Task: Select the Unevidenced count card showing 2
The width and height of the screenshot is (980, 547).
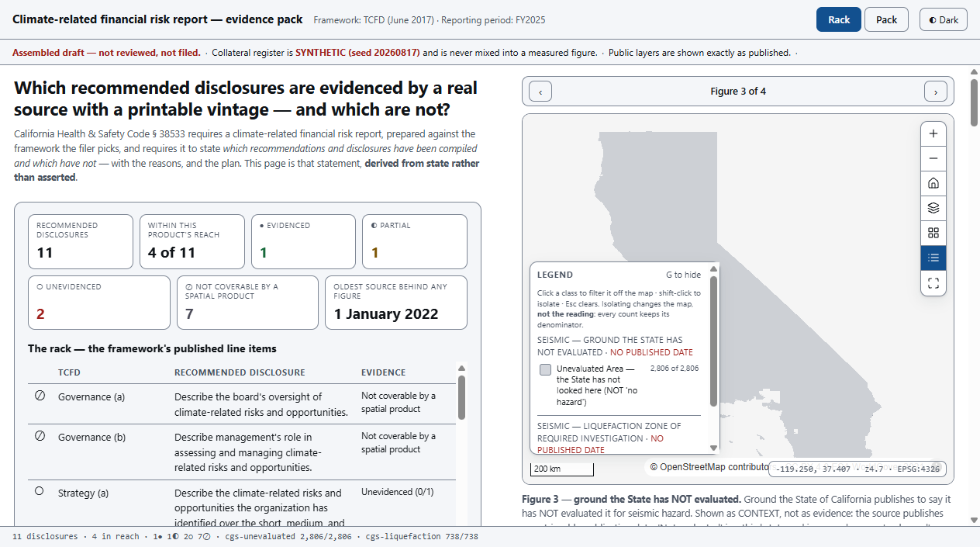Action: pos(99,303)
